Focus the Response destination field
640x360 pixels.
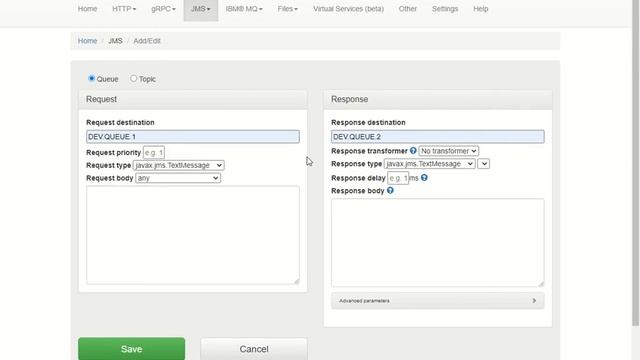[438, 137]
